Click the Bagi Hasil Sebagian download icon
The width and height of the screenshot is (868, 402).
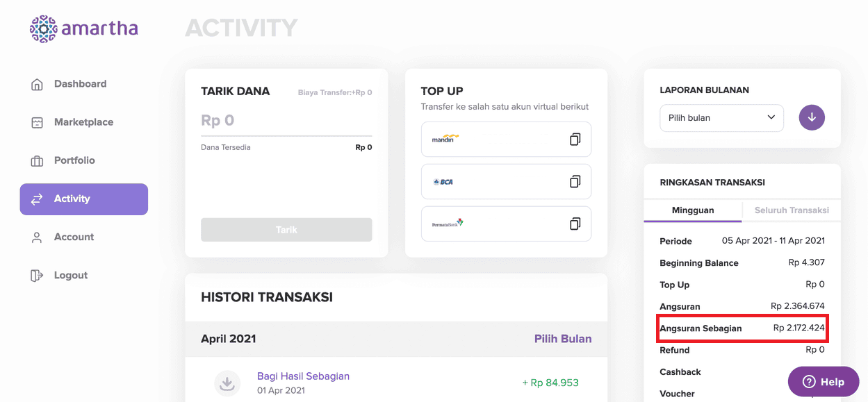pos(227,383)
